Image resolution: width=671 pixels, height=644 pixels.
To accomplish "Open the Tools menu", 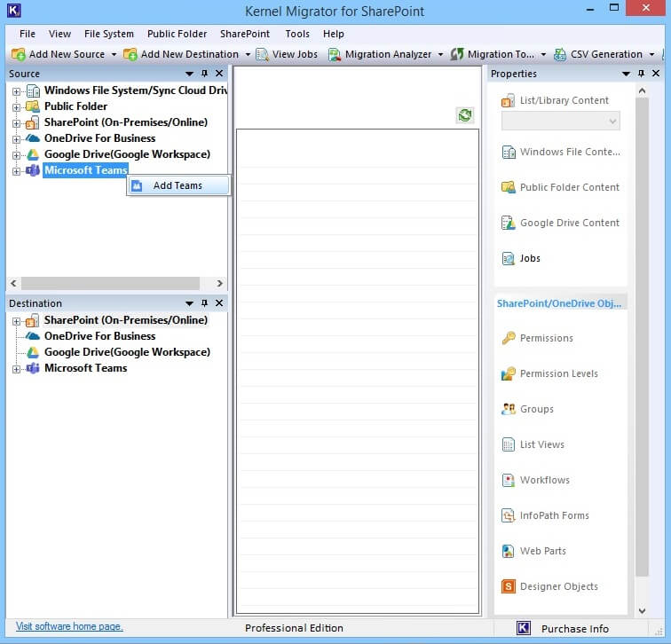I will 297,34.
